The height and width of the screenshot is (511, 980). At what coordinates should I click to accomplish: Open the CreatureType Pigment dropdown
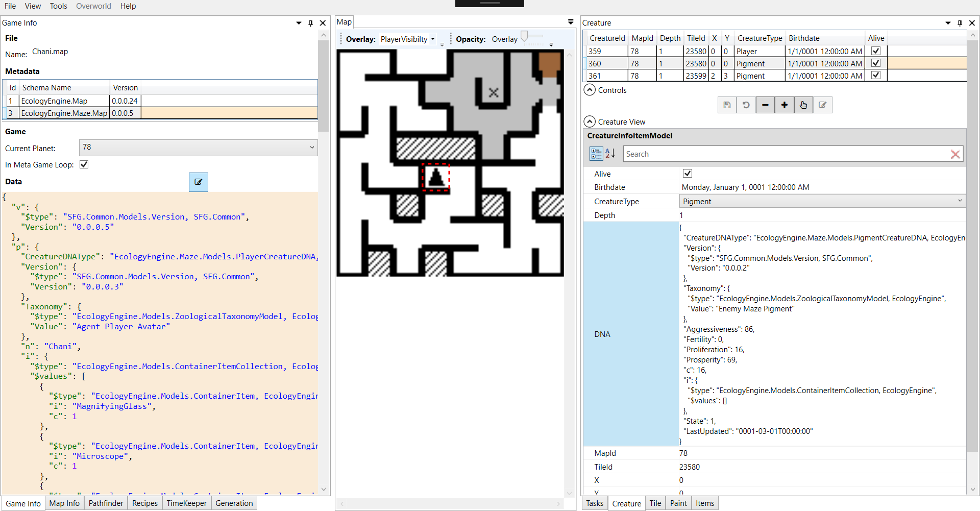tap(822, 201)
